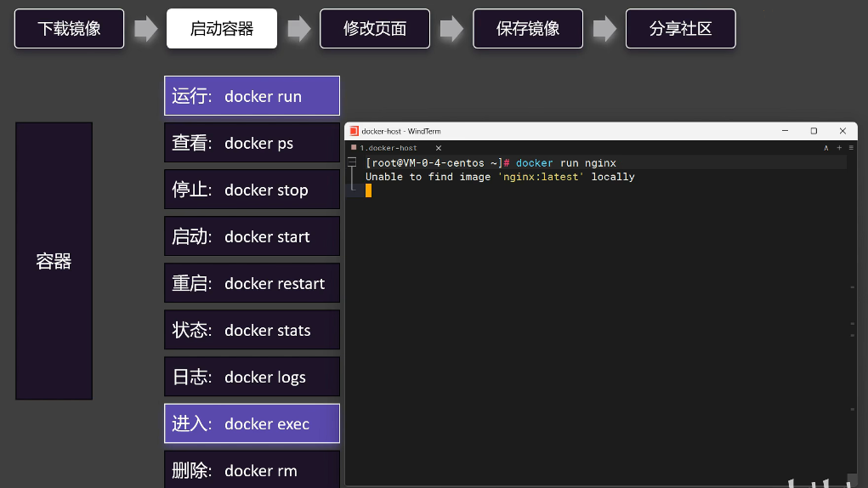The image size is (868, 488).
Task: Open the 分享社区 step box
Action: [680, 28]
